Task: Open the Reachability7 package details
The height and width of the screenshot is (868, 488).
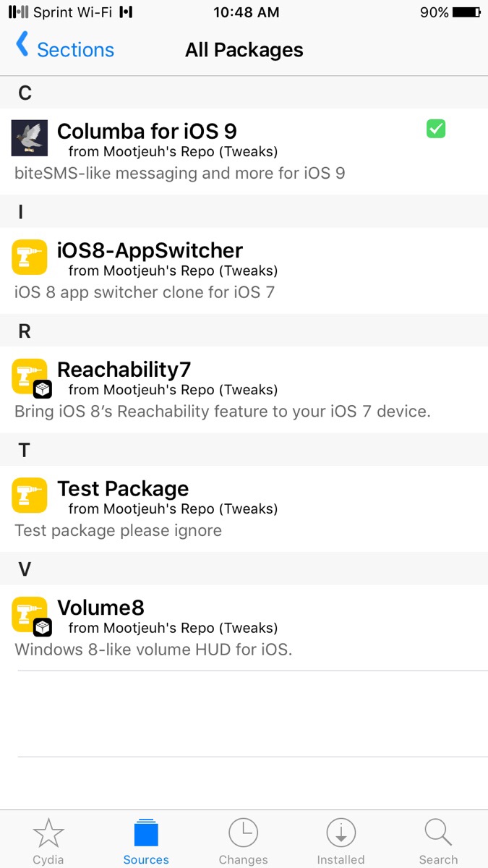Action: click(124, 370)
